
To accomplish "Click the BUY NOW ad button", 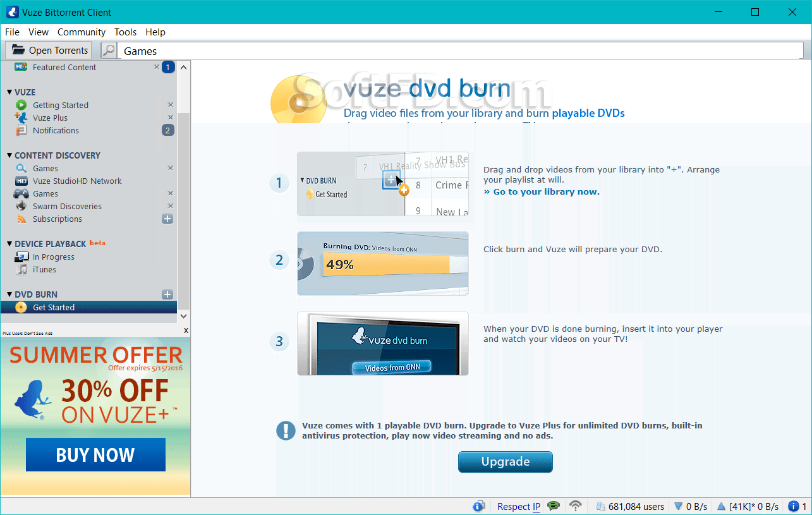I will pos(95,454).
